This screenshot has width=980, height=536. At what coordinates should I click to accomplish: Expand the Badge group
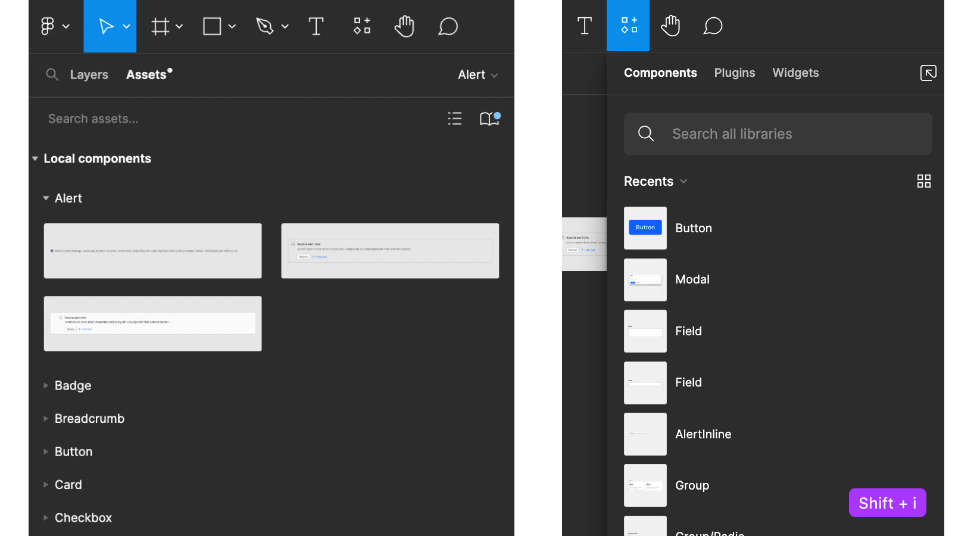click(46, 385)
